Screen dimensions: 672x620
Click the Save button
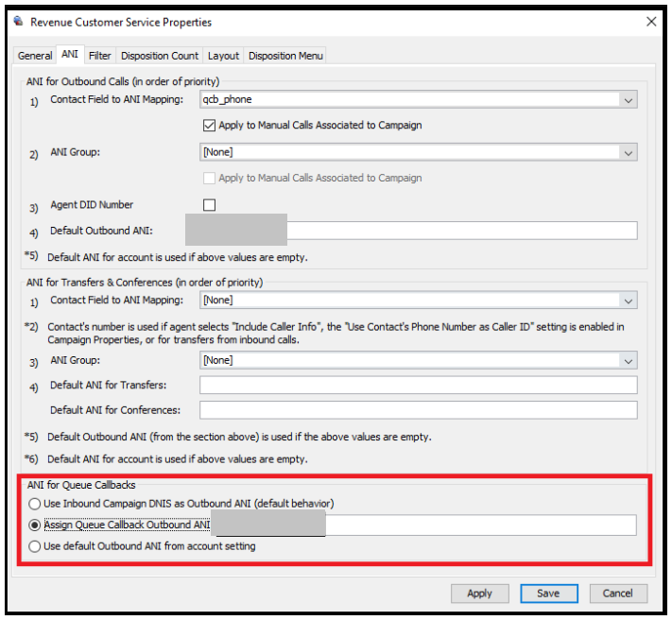[549, 594]
